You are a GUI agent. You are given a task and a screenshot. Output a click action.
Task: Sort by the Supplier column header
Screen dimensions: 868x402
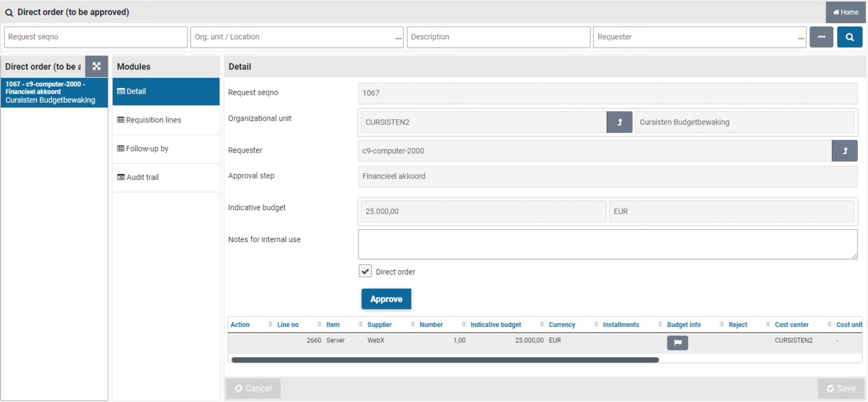[379, 325]
